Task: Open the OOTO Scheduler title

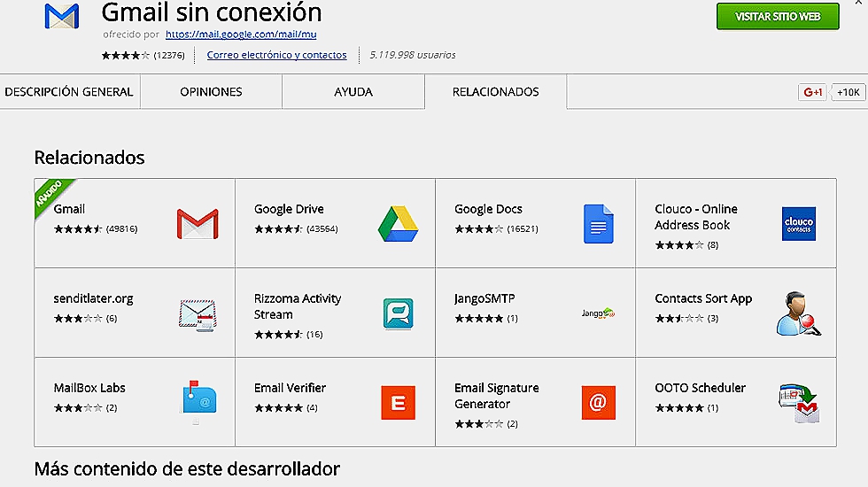Action: tap(701, 388)
